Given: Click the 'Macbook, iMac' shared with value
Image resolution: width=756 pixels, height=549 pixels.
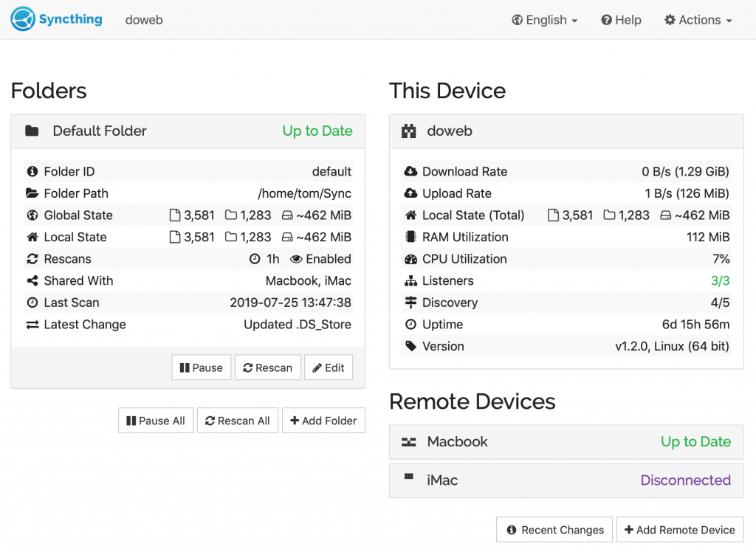Looking at the screenshot, I should point(309,281).
